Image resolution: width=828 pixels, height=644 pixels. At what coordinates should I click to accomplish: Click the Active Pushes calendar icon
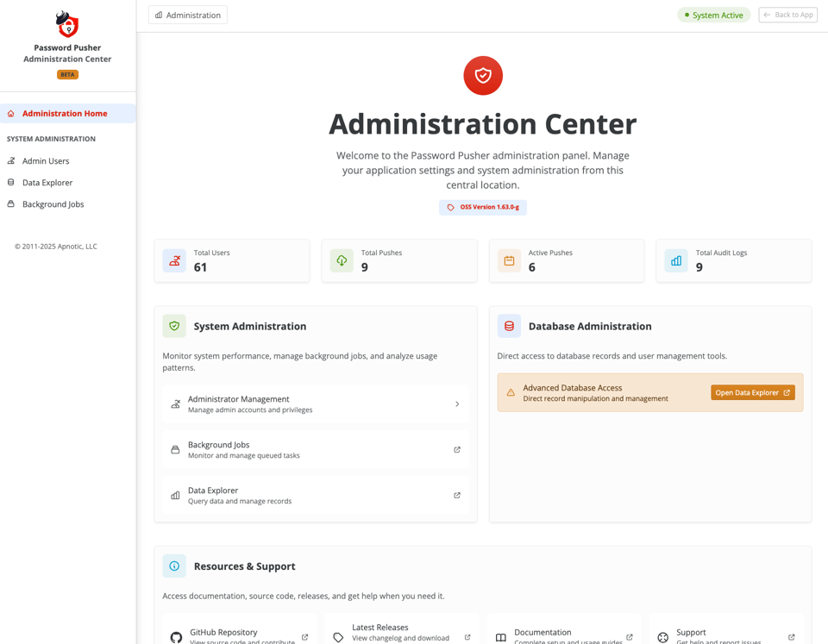[508, 260]
